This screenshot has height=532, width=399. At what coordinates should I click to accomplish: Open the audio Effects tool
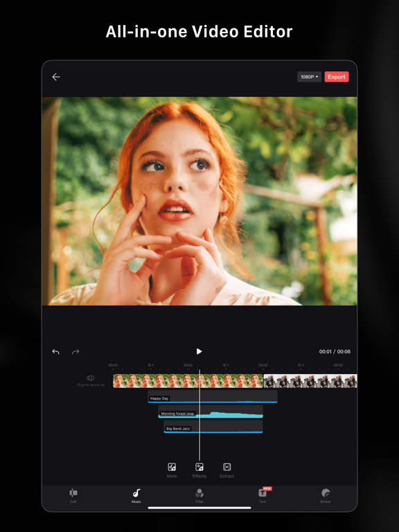(x=199, y=470)
